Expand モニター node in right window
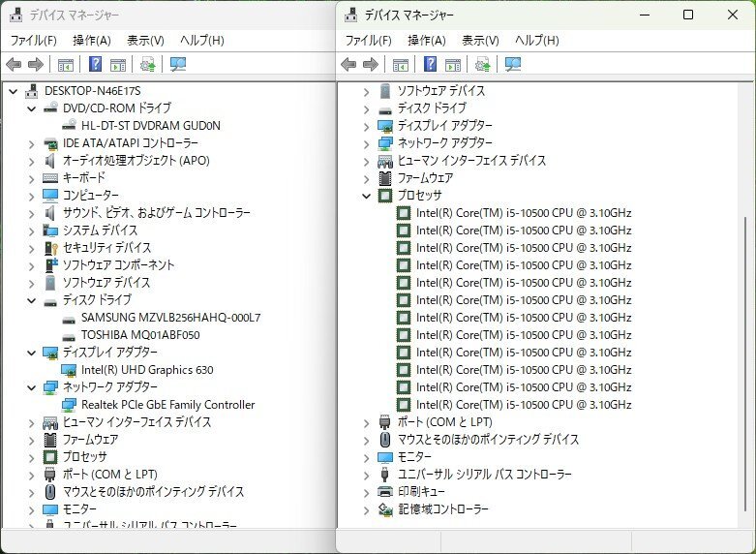Viewport: 756px width, 554px height. 367,457
